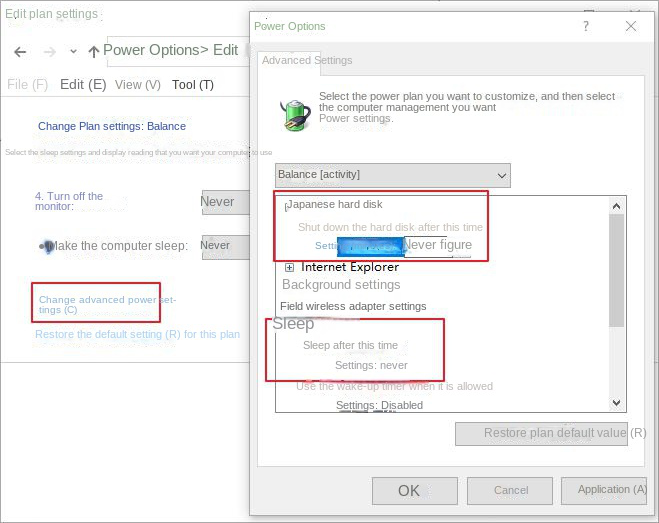Open the Balance [activity] plan dropdown
The height and width of the screenshot is (523, 659).
[x=392, y=175]
